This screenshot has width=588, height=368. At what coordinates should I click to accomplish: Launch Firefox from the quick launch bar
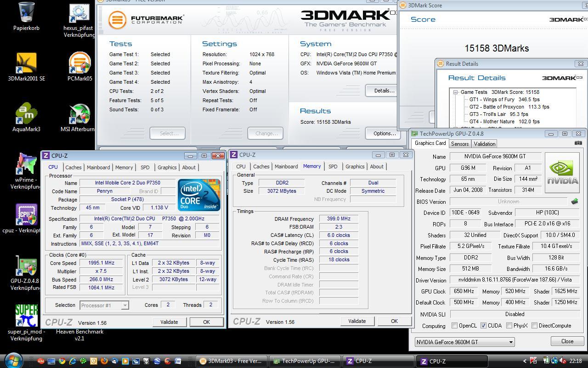(104, 361)
